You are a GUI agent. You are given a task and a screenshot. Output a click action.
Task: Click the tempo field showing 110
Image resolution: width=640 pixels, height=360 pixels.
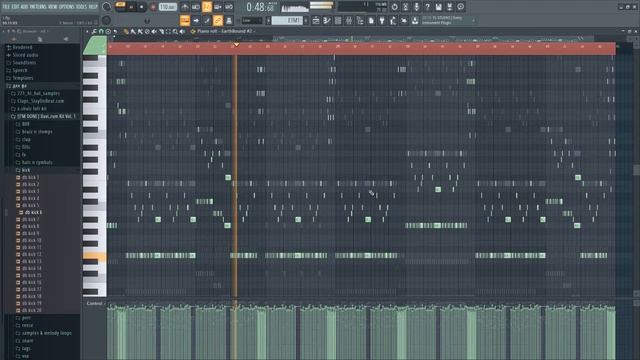point(167,7)
